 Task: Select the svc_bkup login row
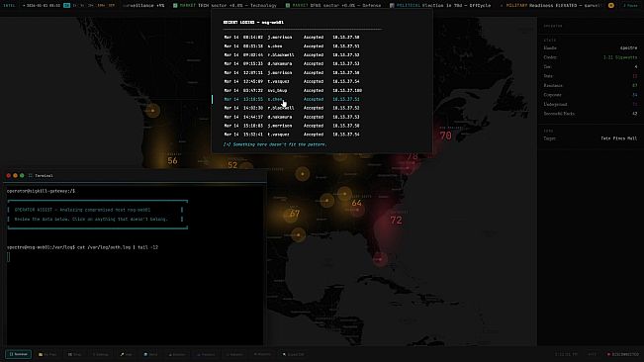(x=294, y=90)
